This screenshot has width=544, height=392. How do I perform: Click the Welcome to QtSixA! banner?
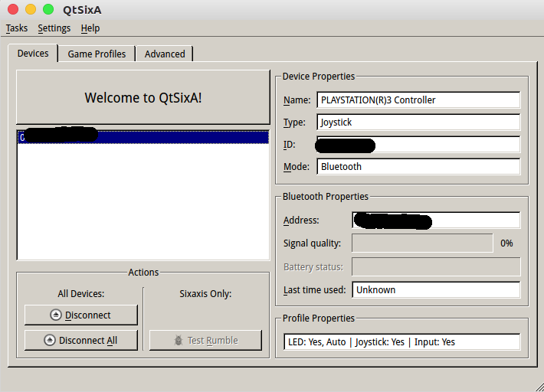143,97
